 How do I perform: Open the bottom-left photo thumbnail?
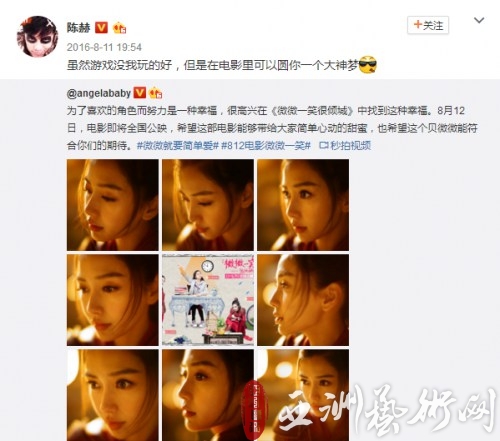(113, 395)
